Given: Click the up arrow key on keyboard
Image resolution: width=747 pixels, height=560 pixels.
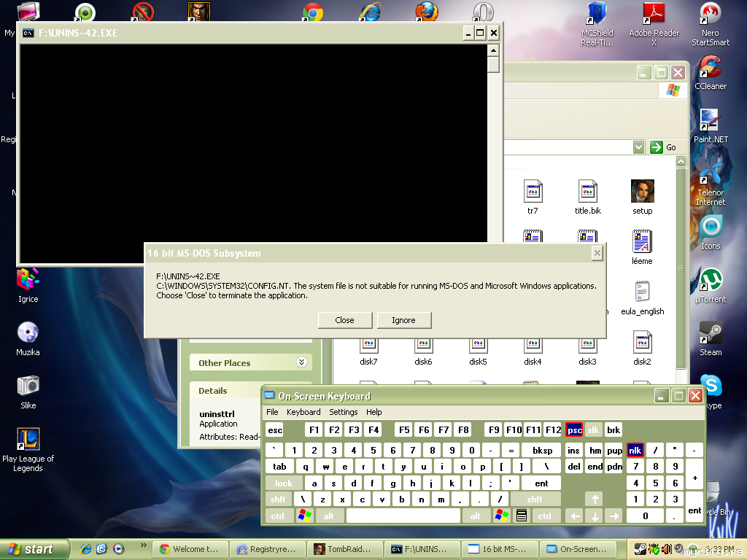Looking at the screenshot, I should click(595, 499).
